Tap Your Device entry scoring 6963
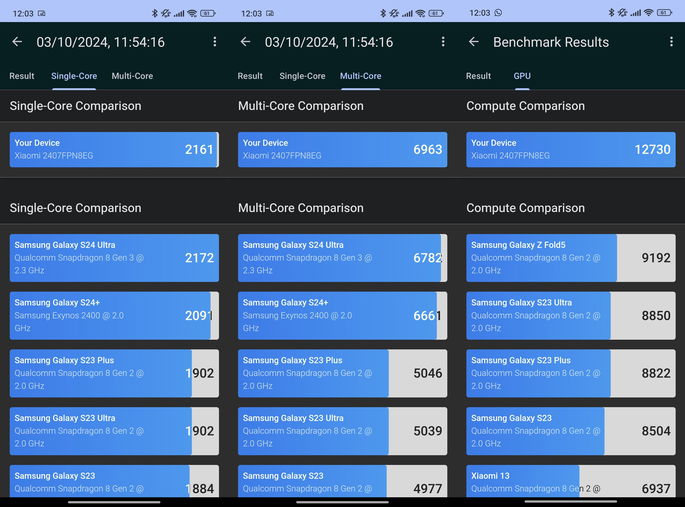This screenshot has width=685, height=507. tap(342, 149)
